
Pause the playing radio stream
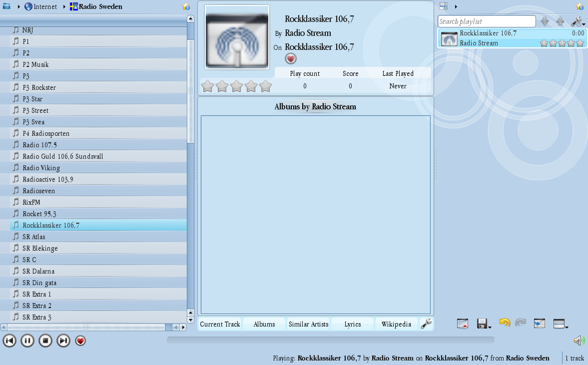click(x=27, y=341)
